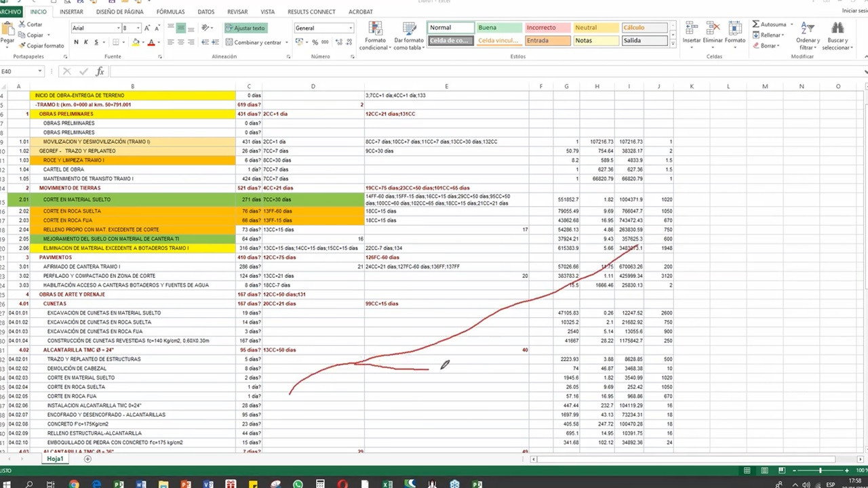Viewport: 868px width, 488px height.
Task: Expand the General number format dropdown
Action: (x=351, y=28)
